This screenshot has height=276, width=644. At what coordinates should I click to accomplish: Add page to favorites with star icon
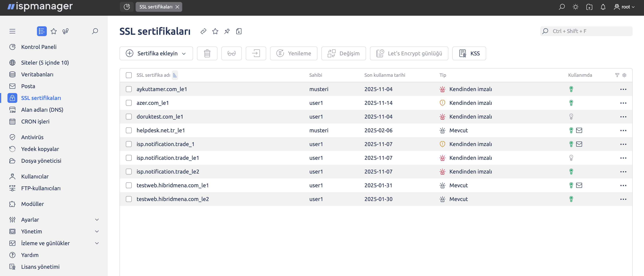point(215,31)
